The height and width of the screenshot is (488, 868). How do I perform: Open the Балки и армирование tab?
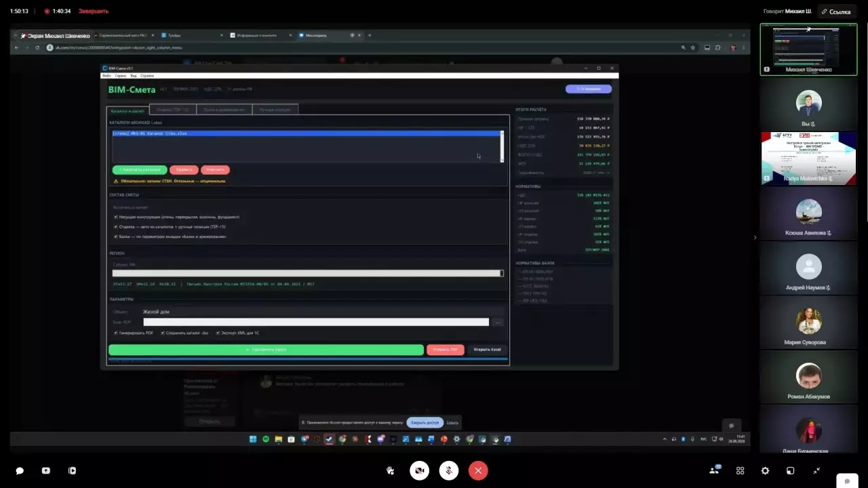tap(224, 110)
